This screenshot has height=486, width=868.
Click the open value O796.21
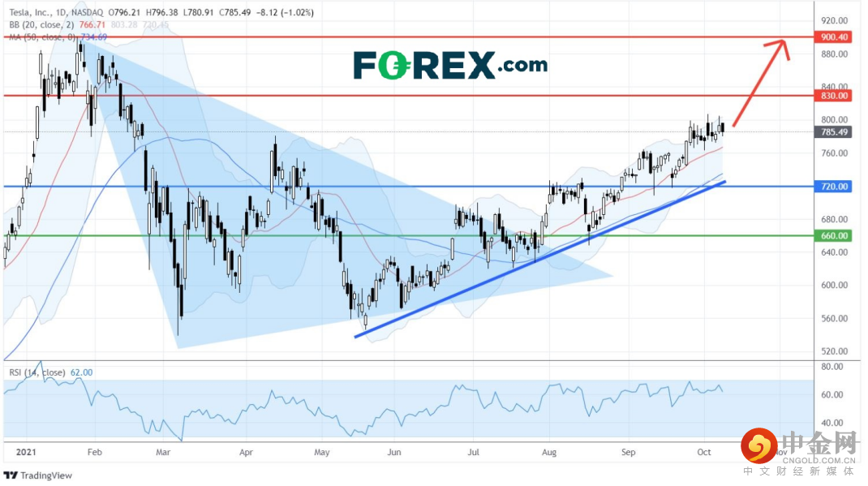pyautogui.click(x=125, y=12)
